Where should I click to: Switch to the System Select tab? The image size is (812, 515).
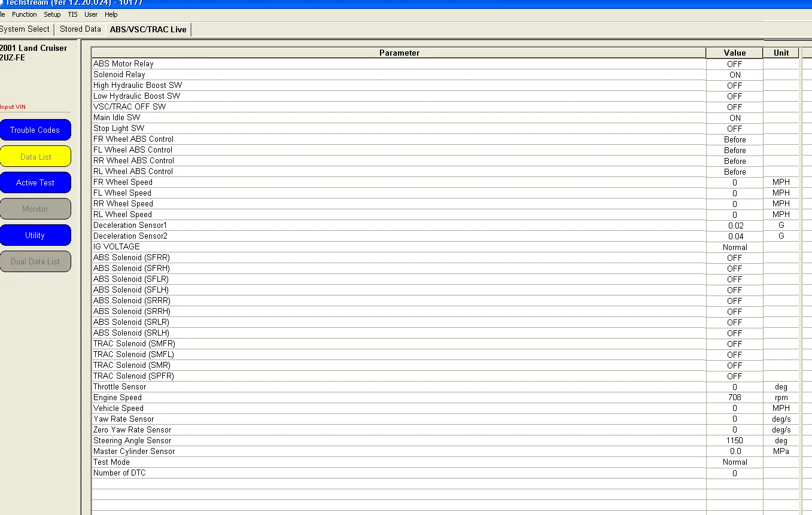tap(25, 29)
